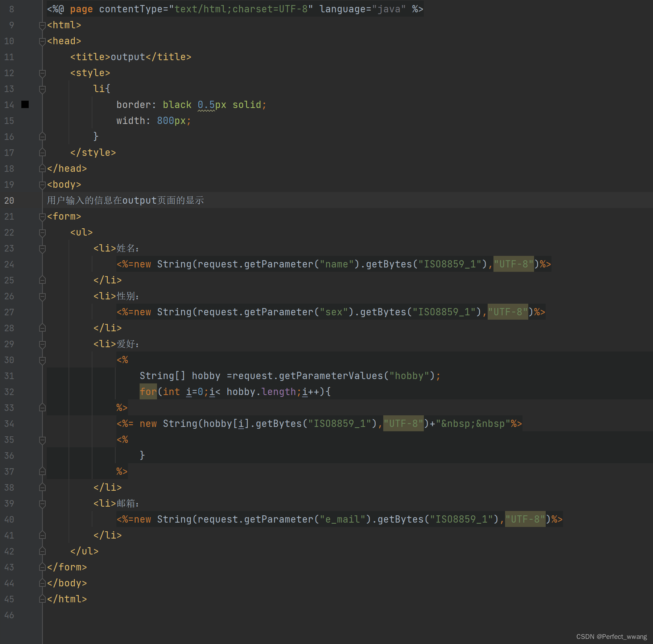The width and height of the screenshot is (653, 644).
Task: Fold the li CSS rule at line 13
Action: pyautogui.click(x=42, y=89)
